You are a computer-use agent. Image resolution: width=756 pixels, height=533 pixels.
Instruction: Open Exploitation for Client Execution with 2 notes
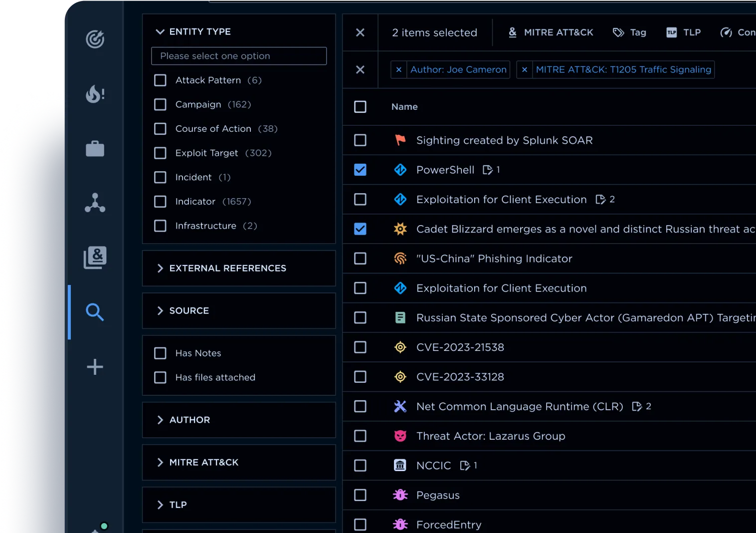(x=501, y=199)
